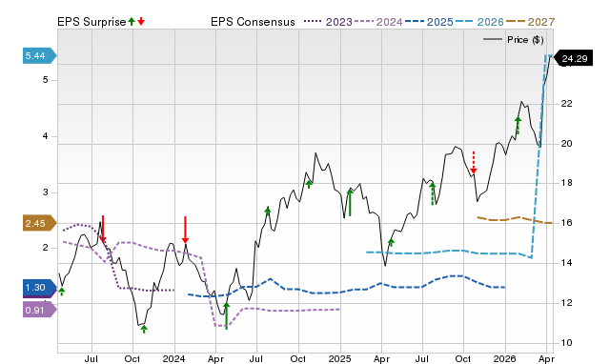Screen dimensions: 610x364
Task: Click the left-axis value 3
Action: pos(46,192)
